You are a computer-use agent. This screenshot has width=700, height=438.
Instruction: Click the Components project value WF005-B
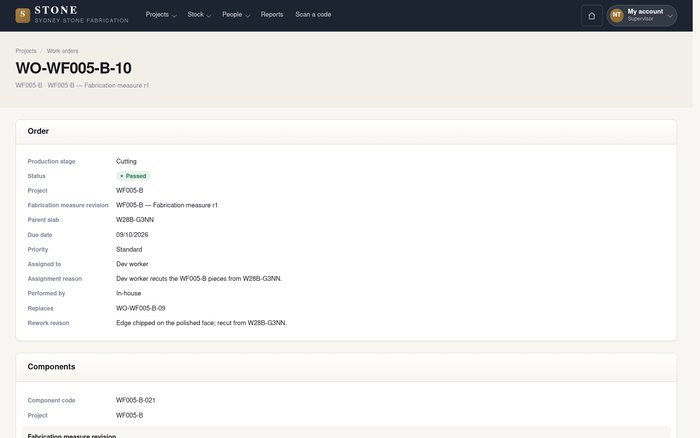tap(129, 416)
